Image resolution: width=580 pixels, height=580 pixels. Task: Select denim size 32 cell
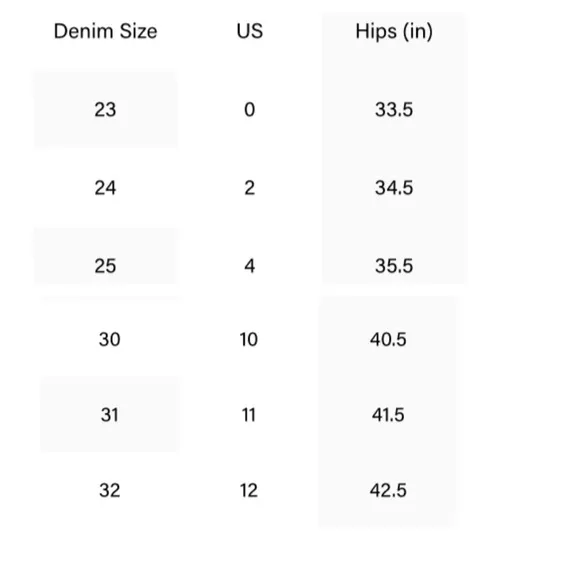coord(109,490)
